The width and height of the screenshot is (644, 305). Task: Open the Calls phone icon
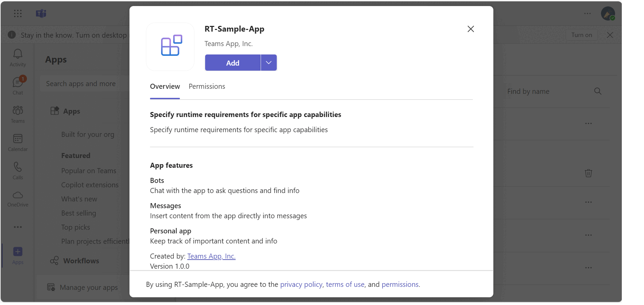click(18, 171)
